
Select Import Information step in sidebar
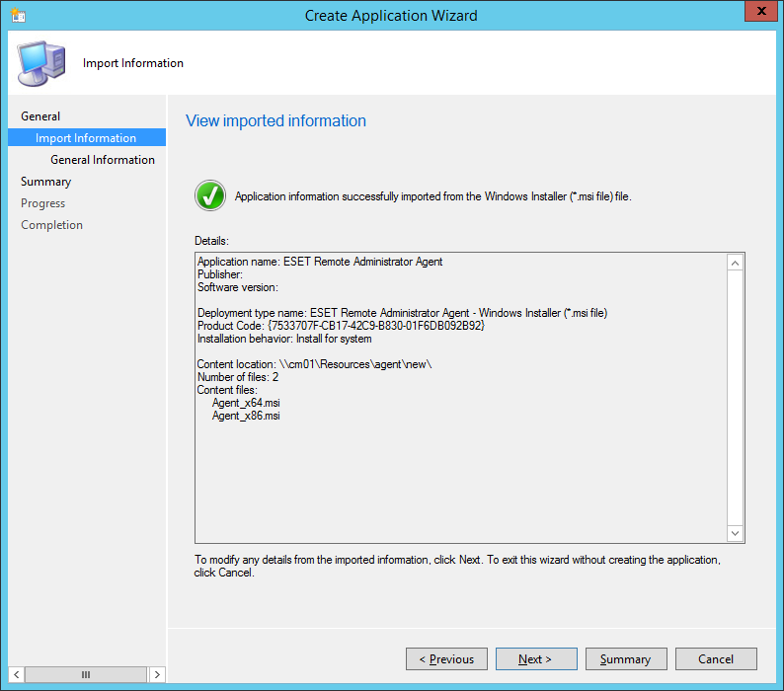click(x=86, y=138)
